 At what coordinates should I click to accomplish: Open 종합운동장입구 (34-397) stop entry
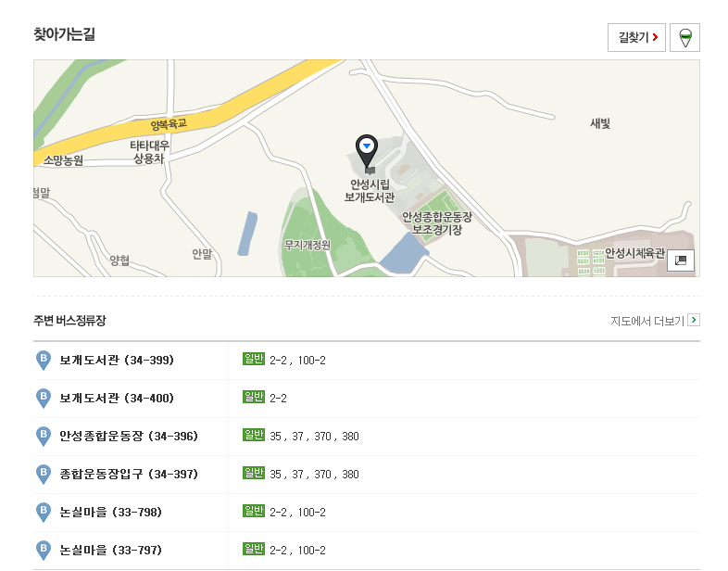tap(129, 475)
